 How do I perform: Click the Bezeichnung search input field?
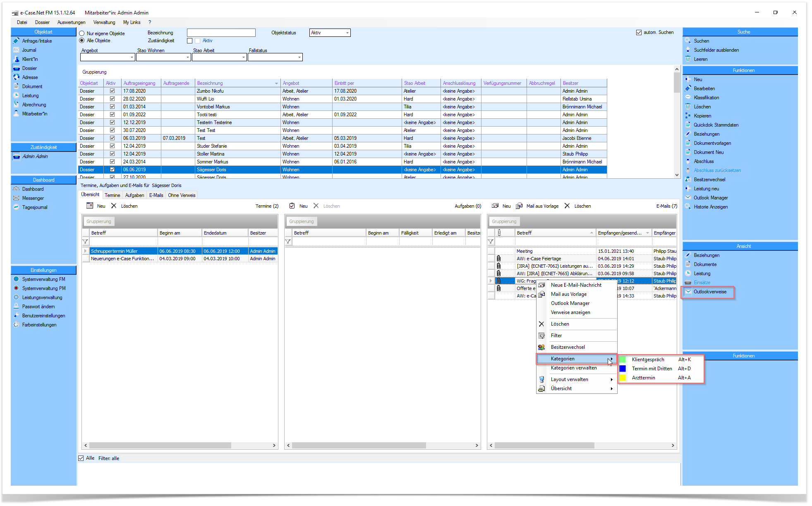(221, 33)
